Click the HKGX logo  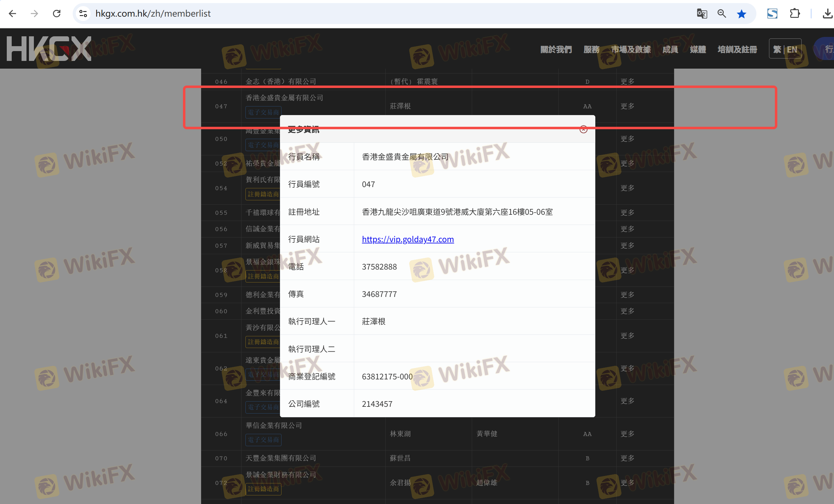[49, 49]
